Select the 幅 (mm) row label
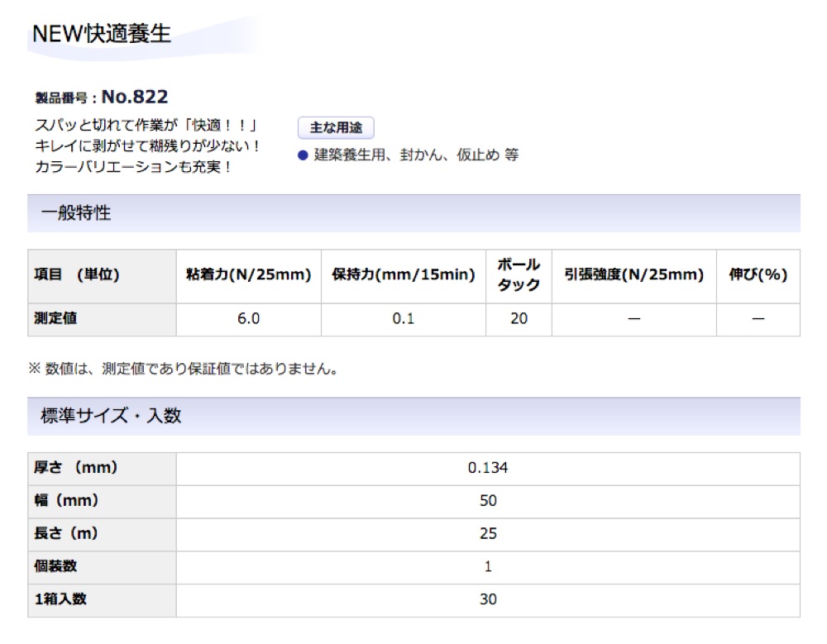 [68, 501]
